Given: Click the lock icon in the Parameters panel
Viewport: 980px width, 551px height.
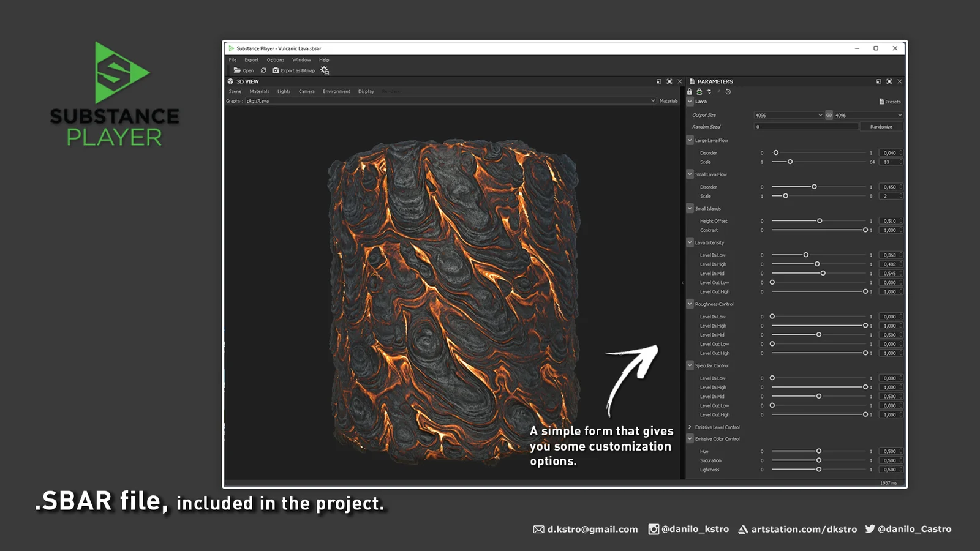Looking at the screenshot, I should pos(690,92).
